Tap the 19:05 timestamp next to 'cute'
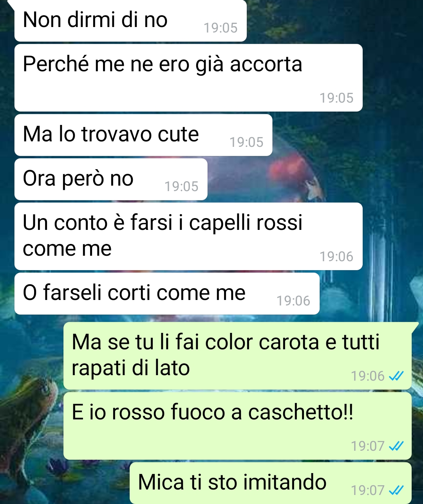This screenshot has width=423, height=504. pos(246,142)
